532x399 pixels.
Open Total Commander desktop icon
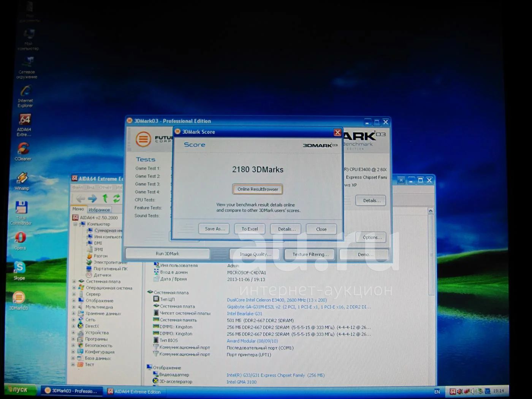click(21, 213)
